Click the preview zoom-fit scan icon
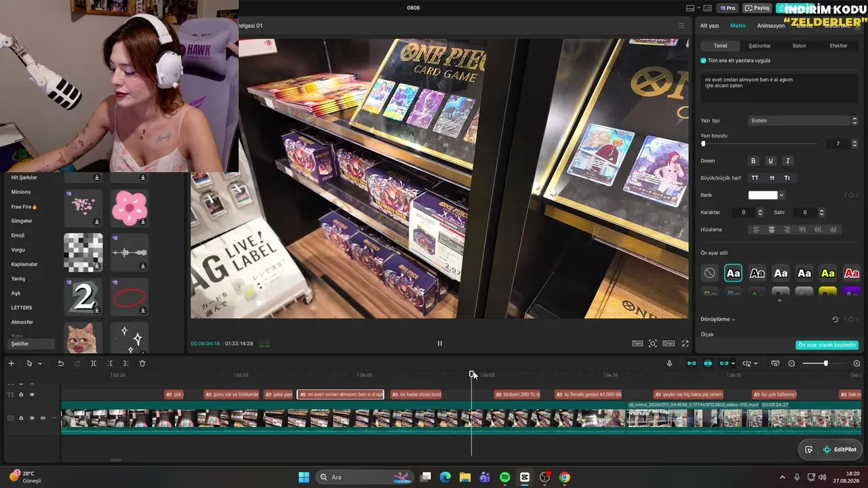 (x=652, y=344)
